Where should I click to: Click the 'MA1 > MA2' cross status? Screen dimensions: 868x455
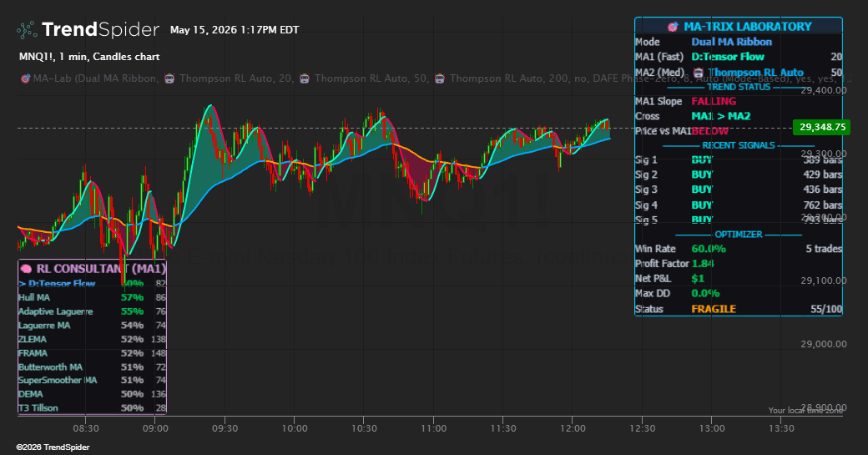pos(721,116)
